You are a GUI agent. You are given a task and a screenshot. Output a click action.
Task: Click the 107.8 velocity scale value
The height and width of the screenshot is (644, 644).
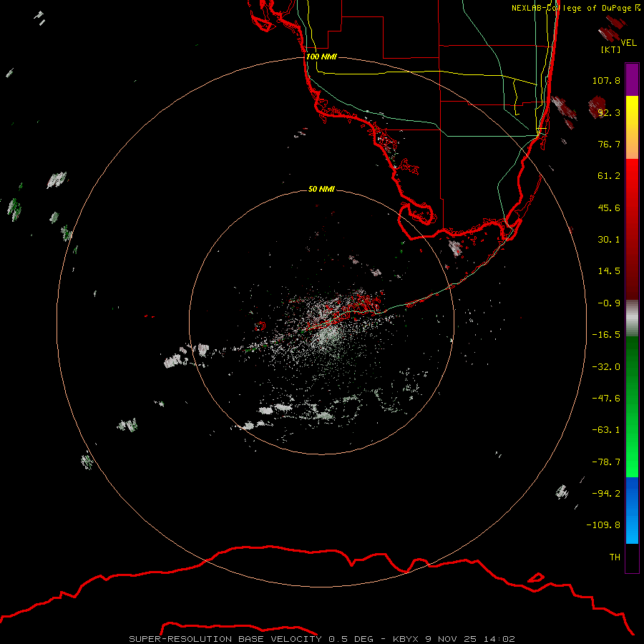pyautogui.click(x=606, y=80)
